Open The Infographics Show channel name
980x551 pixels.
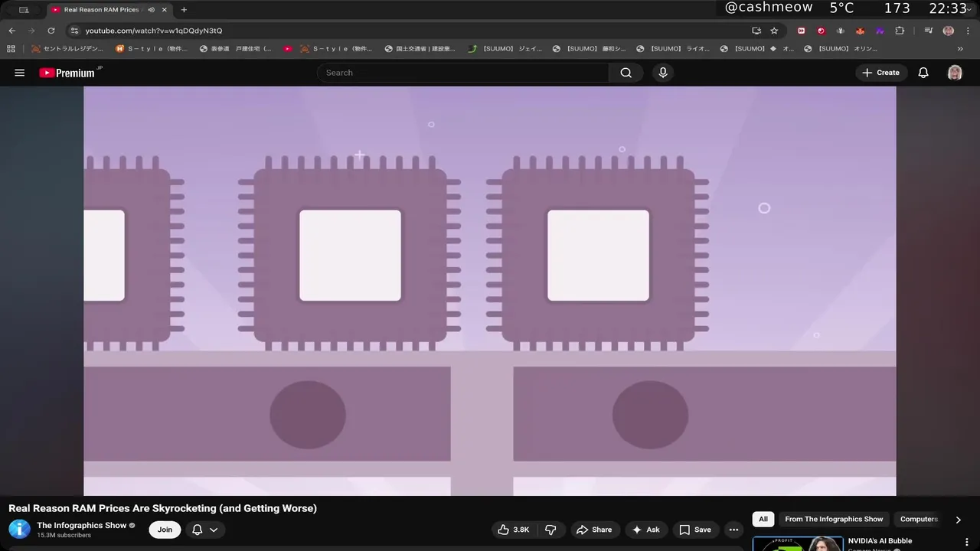click(x=81, y=525)
